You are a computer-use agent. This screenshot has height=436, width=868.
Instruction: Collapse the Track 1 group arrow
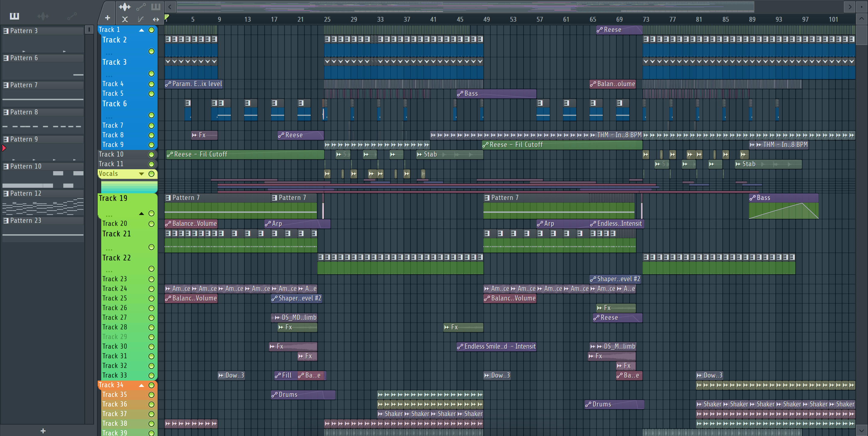click(142, 30)
